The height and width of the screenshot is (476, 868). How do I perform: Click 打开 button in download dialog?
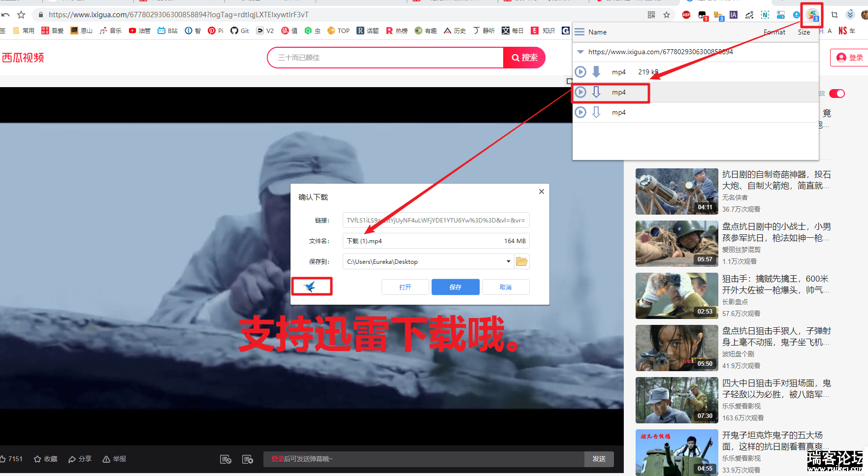pos(405,287)
